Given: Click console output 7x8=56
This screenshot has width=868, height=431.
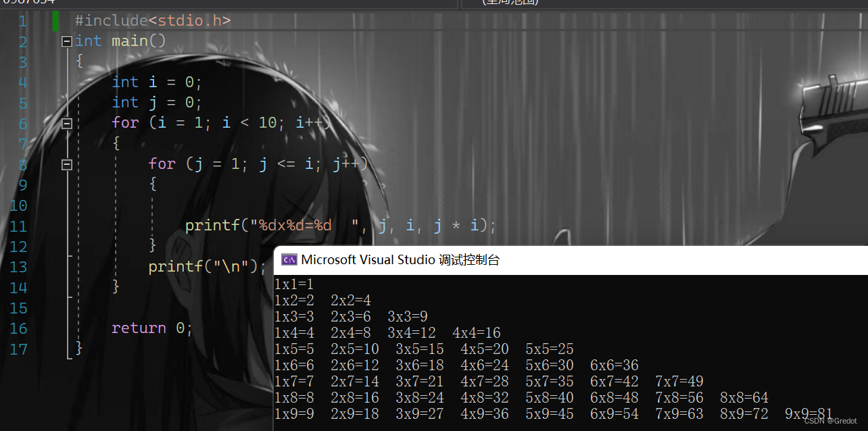Looking at the screenshot, I should [679, 398].
